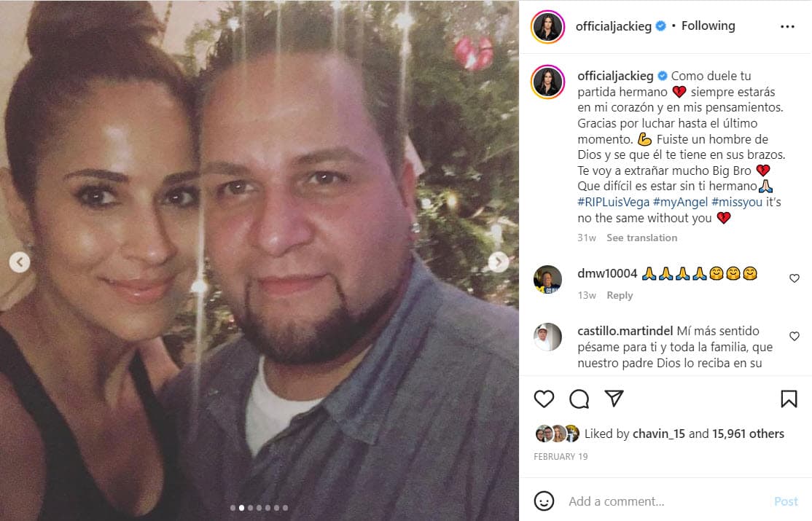
Task: Reply to dmw10004's comment
Action: [620, 295]
